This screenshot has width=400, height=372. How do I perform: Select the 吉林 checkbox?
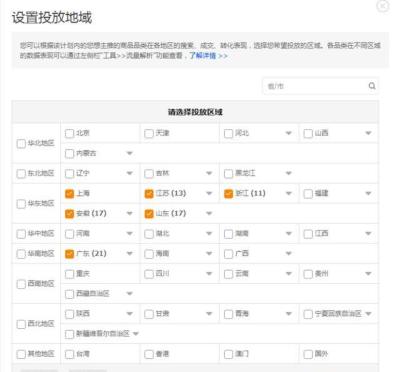pos(149,173)
